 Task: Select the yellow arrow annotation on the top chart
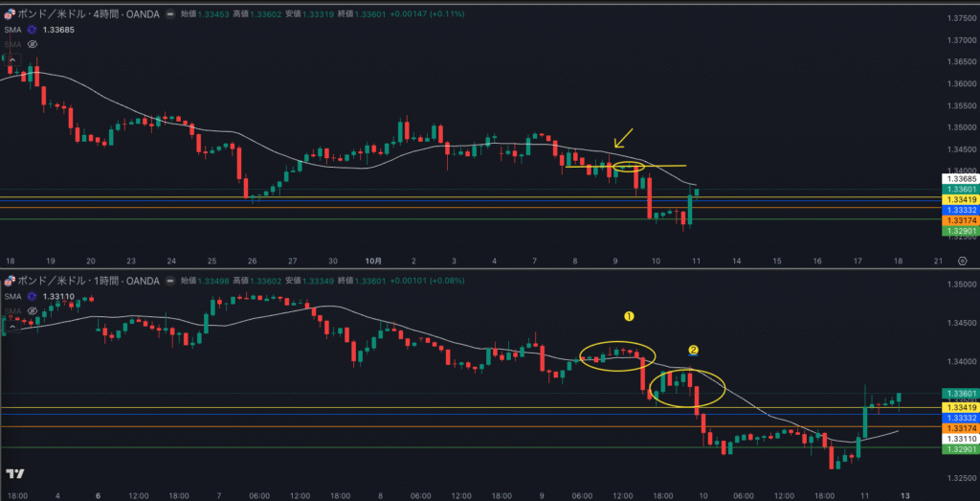tap(624, 138)
